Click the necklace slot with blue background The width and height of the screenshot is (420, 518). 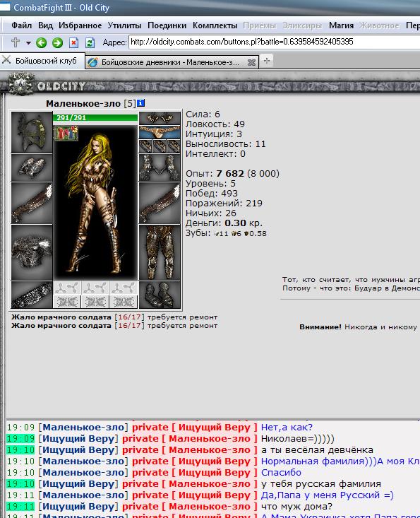click(x=160, y=132)
